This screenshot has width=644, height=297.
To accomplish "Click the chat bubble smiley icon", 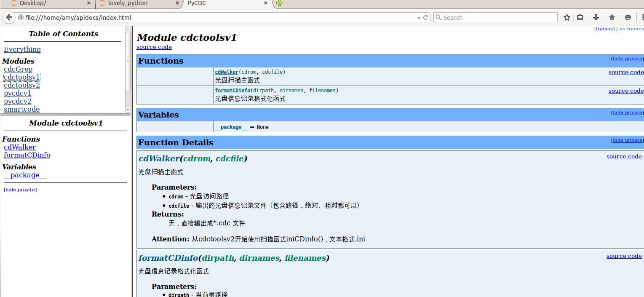I will pyautogui.click(x=628, y=17).
